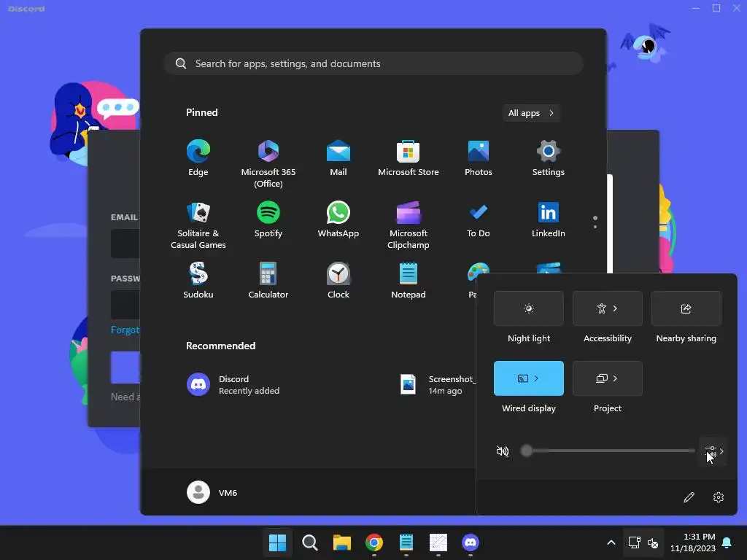
Task: Open Solitaire & Casual Games
Action: 198,225
